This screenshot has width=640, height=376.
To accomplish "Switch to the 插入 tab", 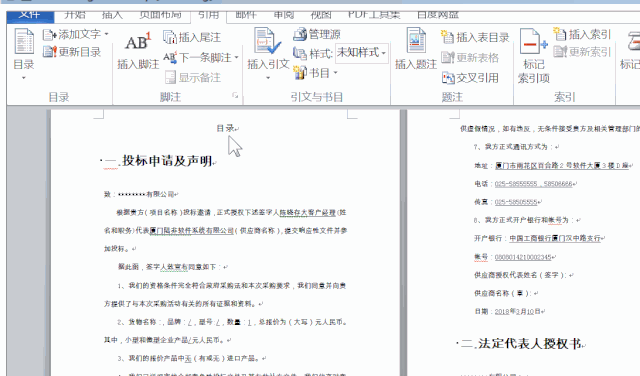I will (x=112, y=15).
